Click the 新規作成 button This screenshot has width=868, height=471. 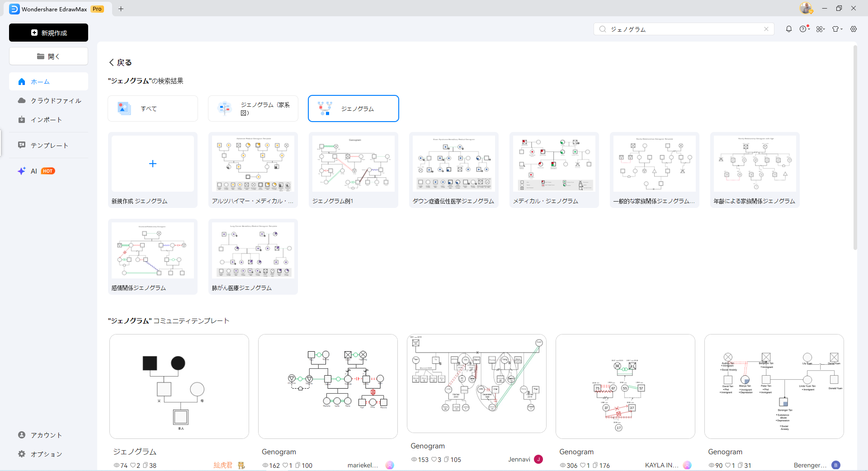coord(48,33)
